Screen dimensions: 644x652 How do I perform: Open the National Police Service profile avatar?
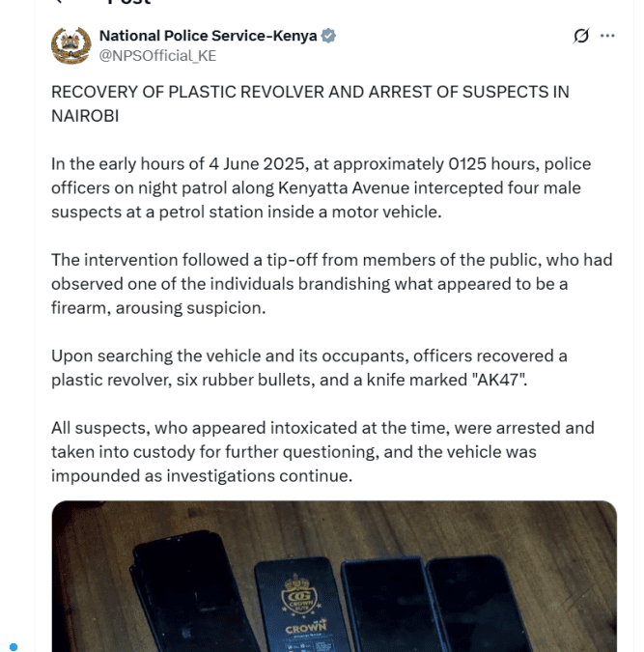[x=70, y=45]
